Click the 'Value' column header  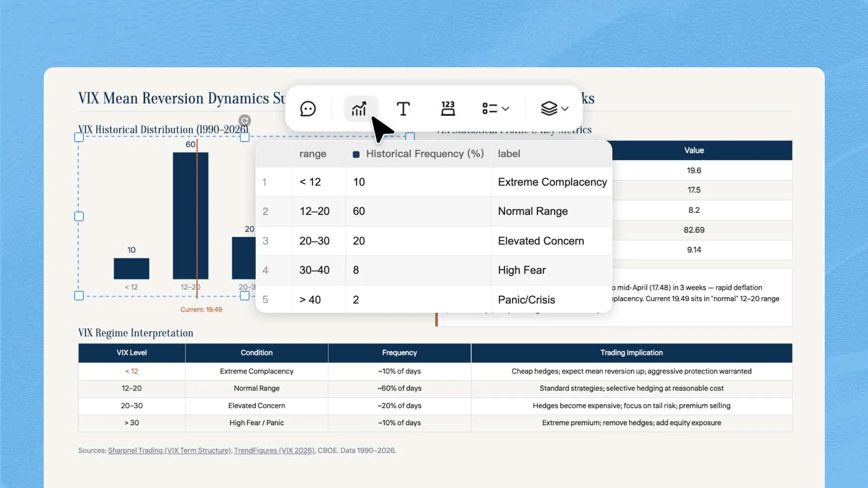pos(694,150)
